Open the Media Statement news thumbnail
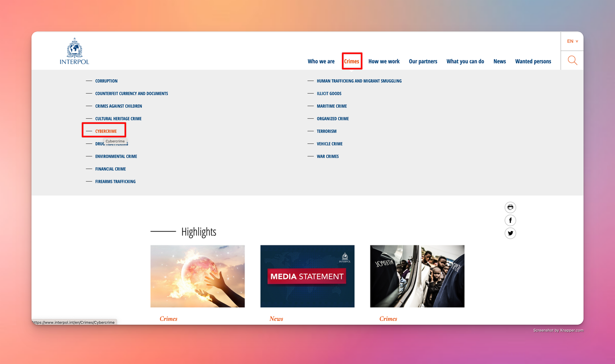Viewport: 615px width, 364px height. (307, 276)
